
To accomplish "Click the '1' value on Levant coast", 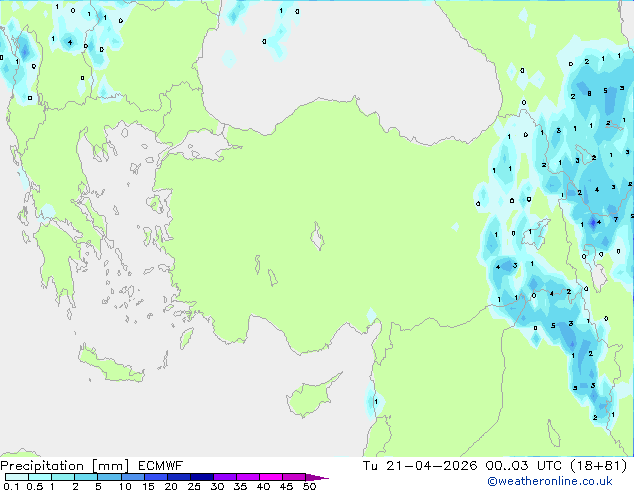I will (376, 401).
